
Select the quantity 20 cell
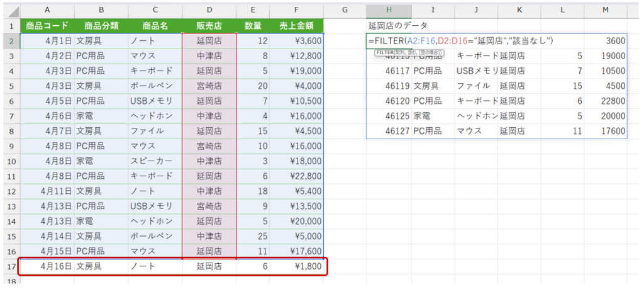[x=253, y=86]
